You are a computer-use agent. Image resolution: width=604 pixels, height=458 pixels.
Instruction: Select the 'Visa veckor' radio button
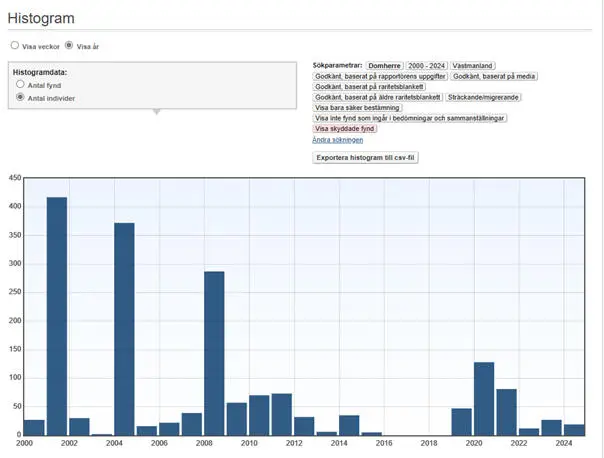pos(14,46)
